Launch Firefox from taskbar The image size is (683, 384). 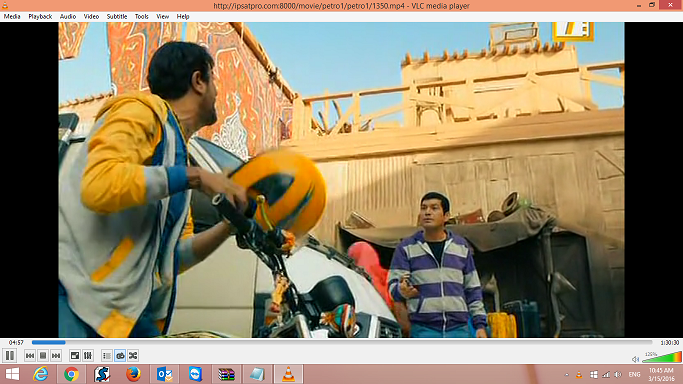point(133,374)
